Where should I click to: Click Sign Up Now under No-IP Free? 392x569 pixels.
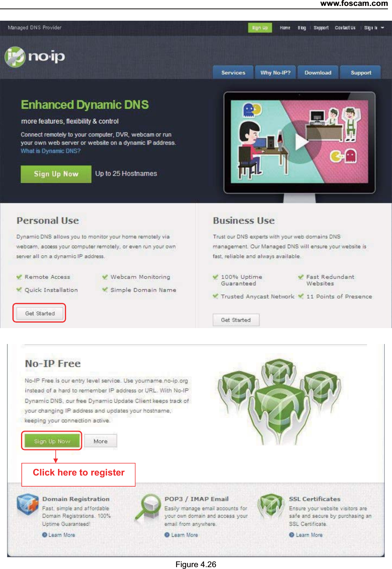coord(52,441)
